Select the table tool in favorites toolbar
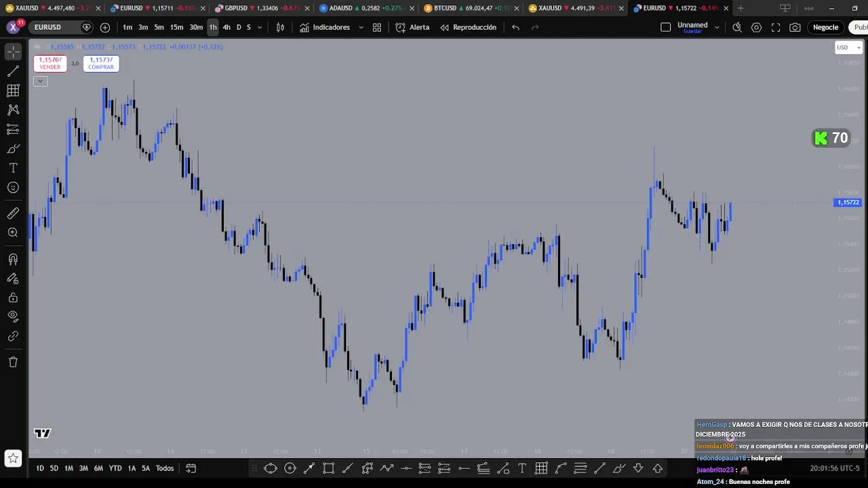This screenshot has height=488, width=868. (541, 468)
